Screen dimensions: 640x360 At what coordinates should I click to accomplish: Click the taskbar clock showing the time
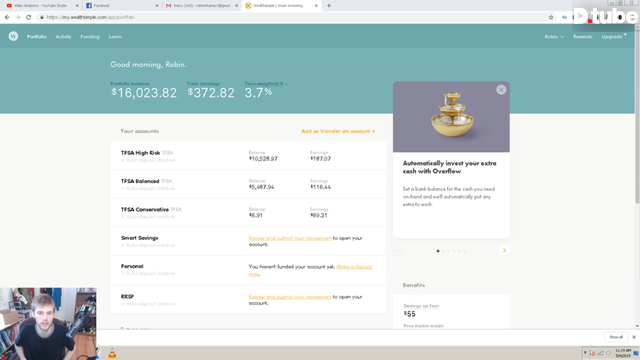[623, 353]
